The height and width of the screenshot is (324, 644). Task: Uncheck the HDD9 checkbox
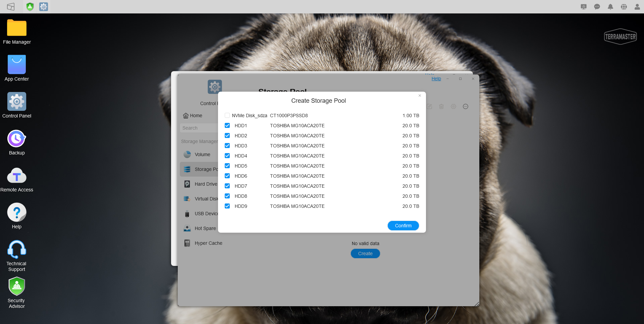(x=227, y=206)
